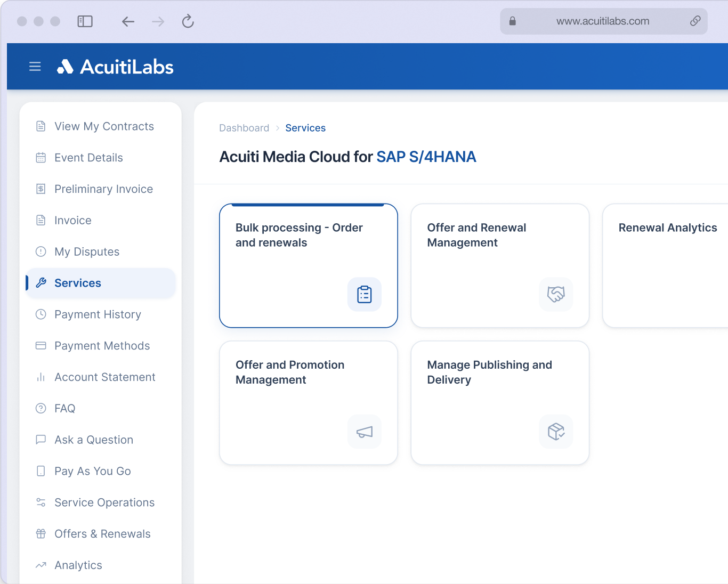728x584 pixels.
Task: Click the bar chart icon beside Account Statement
Action: 41,377
